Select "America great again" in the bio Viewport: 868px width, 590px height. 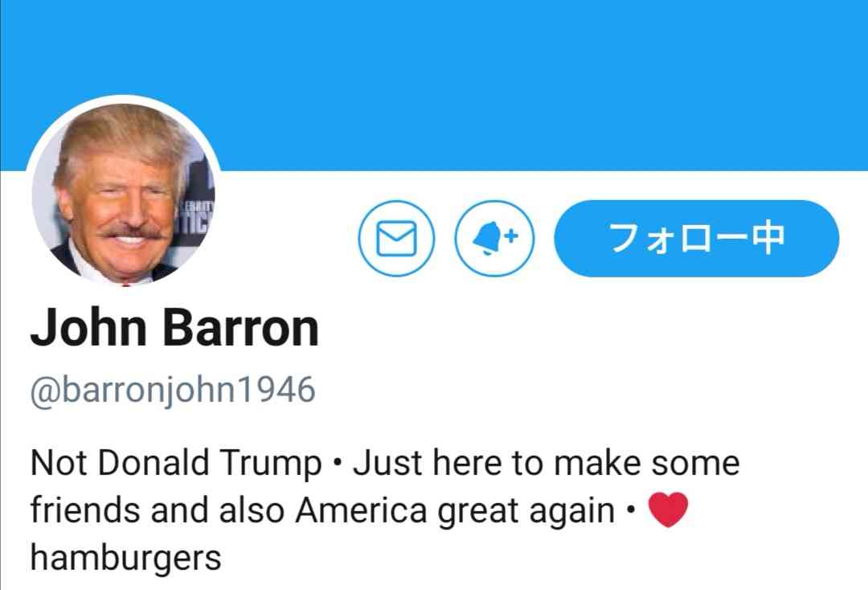[455, 510]
